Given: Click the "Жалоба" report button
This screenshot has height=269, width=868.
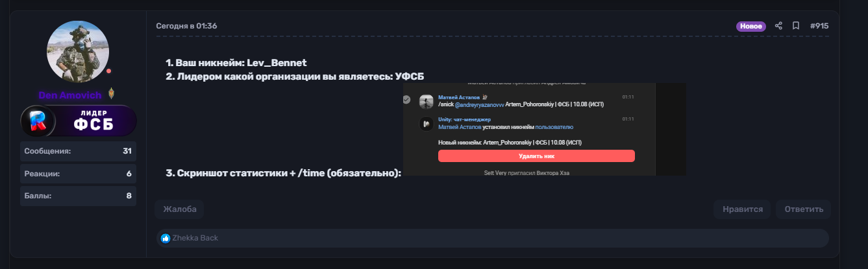Looking at the screenshot, I should pos(179,209).
